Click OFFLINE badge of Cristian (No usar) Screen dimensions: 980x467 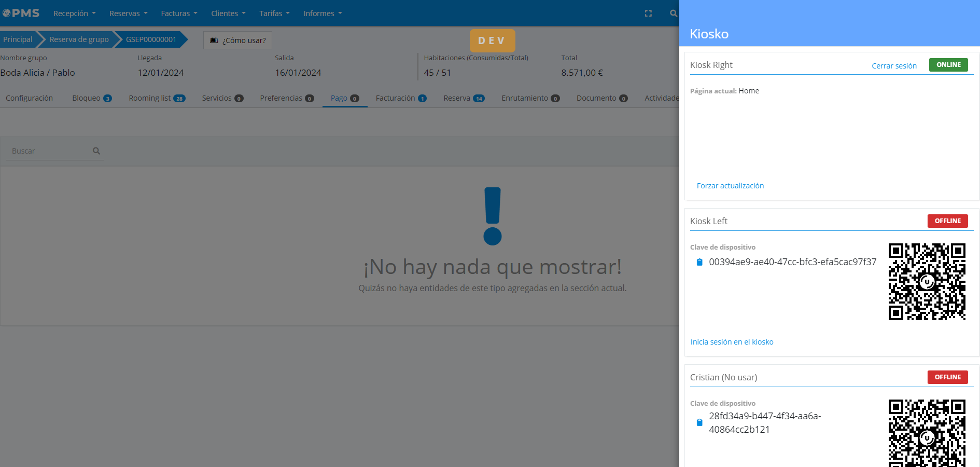(947, 377)
